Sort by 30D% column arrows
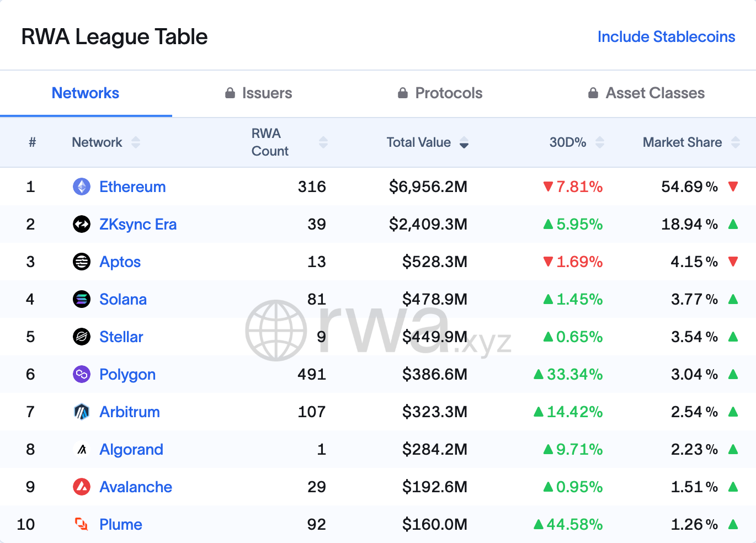 pyautogui.click(x=600, y=142)
